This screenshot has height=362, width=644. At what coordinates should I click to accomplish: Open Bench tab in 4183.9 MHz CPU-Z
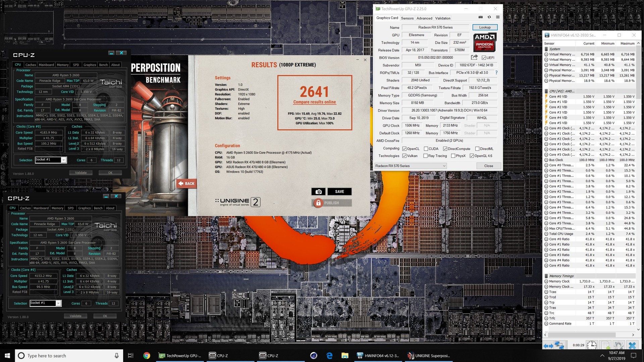click(103, 65)
